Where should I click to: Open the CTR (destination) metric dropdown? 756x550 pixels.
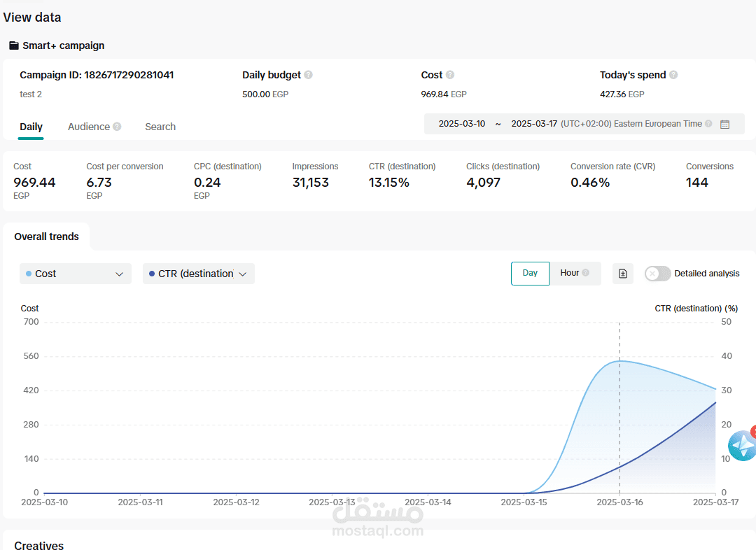pyautogui.click(x=199, y=274)
